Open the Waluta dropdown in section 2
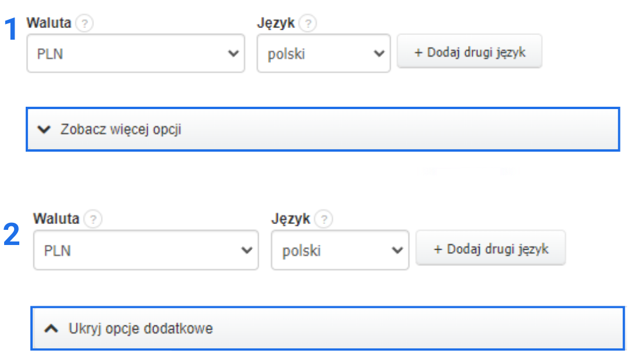 pyautogui.click(x=146, y=250)
